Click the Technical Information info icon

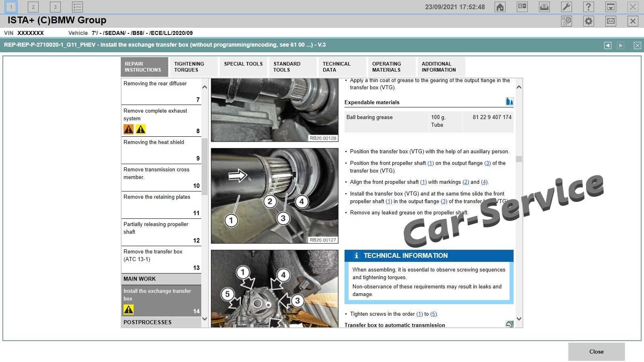coord(356,255)
